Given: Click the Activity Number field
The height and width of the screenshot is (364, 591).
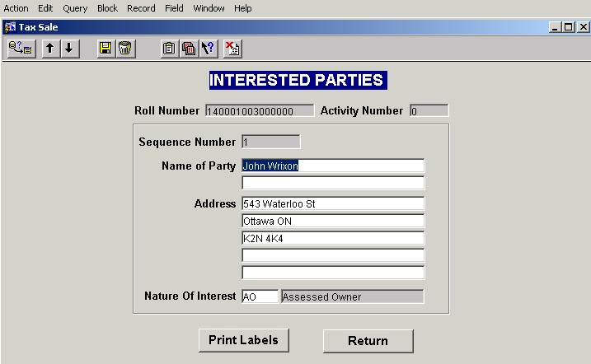Looking at the screenshot, I should click(429, 110).
